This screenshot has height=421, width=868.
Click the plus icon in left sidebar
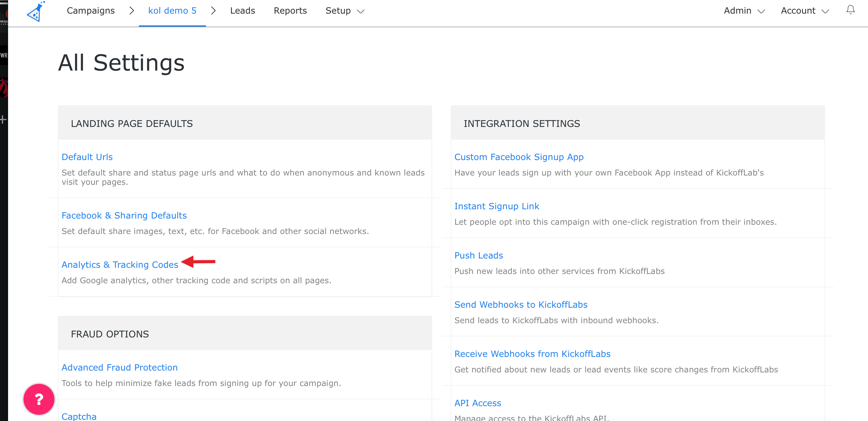pyautogui.click(x=3, y=119)
